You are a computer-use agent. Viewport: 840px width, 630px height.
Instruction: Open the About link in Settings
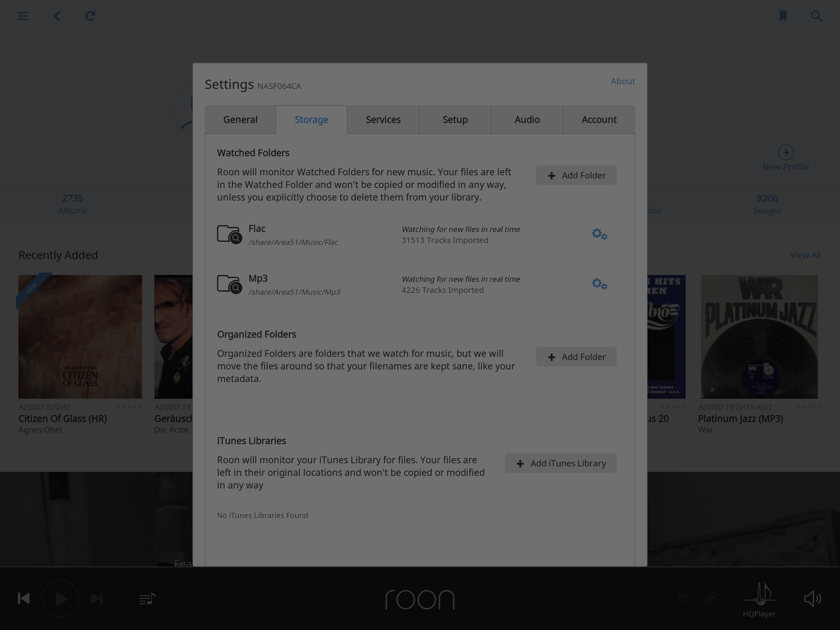click(x=623, y=81)
